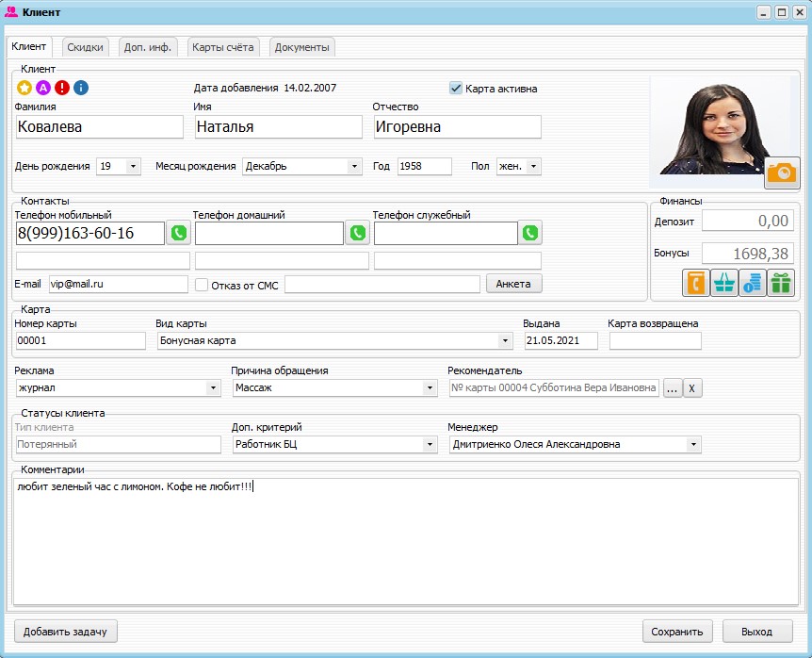Click the blue info icon

pyautogui.click(x=81, y=88)
